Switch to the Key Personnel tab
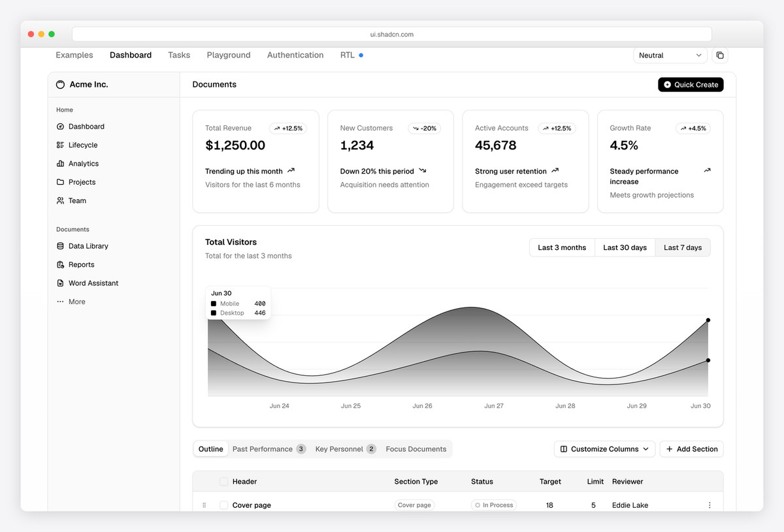The height and width of the screenshot is (532, 784). pos(346,449)
